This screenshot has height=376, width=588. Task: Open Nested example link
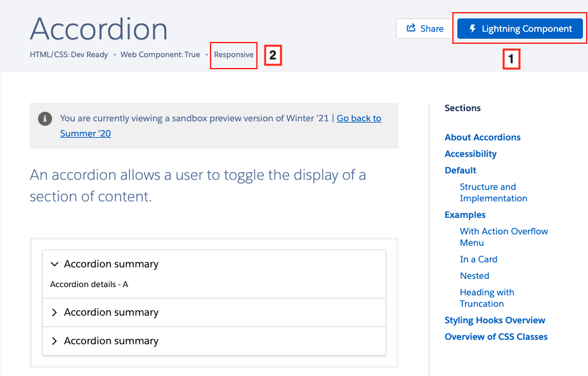(474, 276)
